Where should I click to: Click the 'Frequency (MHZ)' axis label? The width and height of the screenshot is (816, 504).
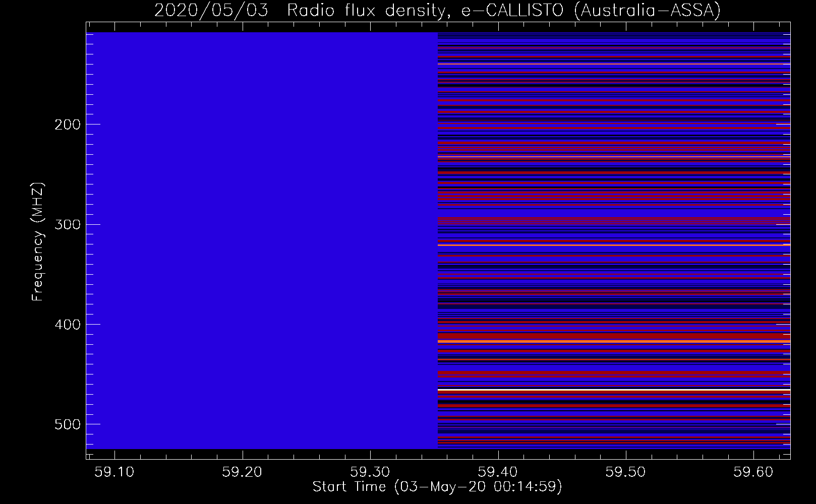point(38,242)
